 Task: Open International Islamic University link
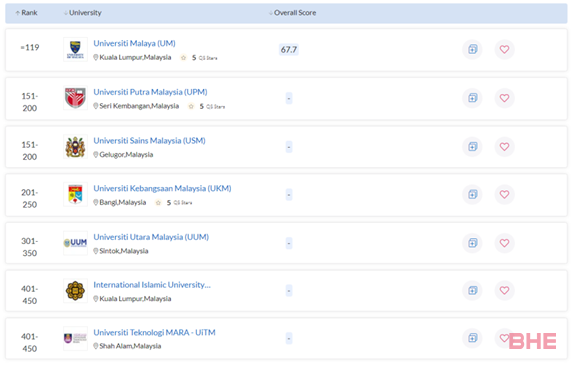click(x=152, y=284)
